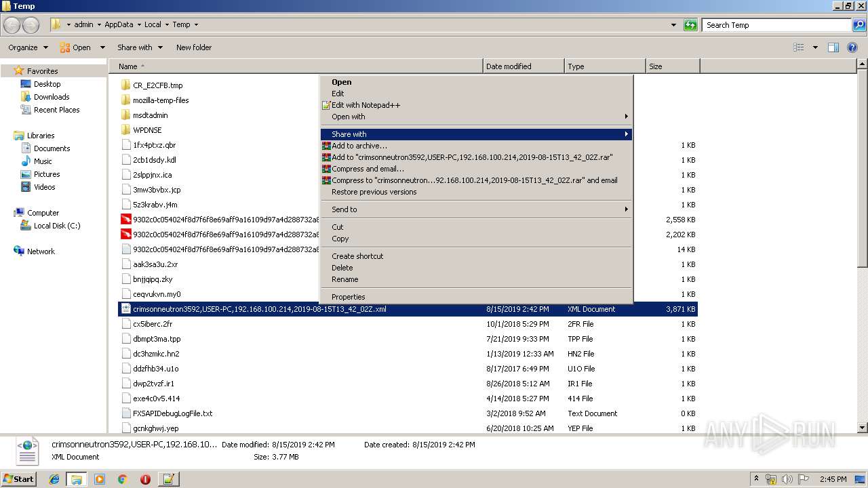Viewport: 868px width, 488px height.
Task: Click Copy in the context menu
Action: 476,239
